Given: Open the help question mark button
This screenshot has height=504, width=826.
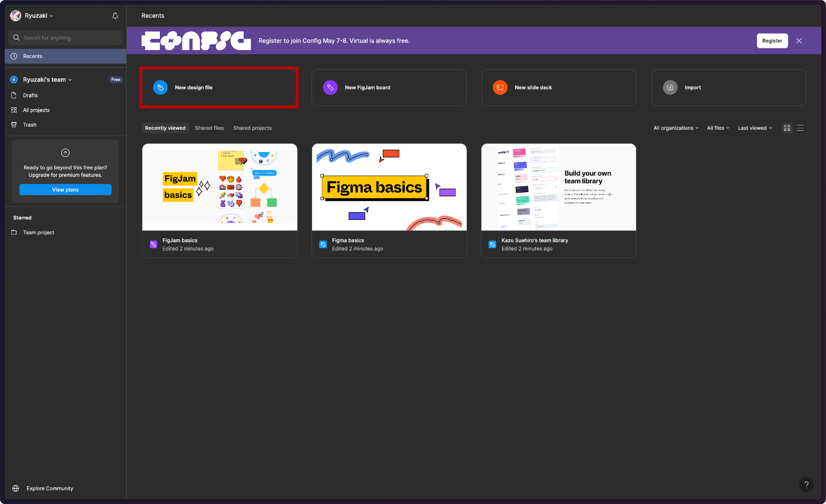Looking at the screenshot, I should click(806, 485).
